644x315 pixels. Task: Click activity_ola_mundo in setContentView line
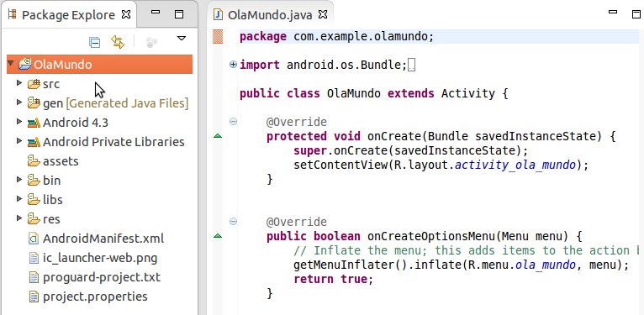point(515,165)
